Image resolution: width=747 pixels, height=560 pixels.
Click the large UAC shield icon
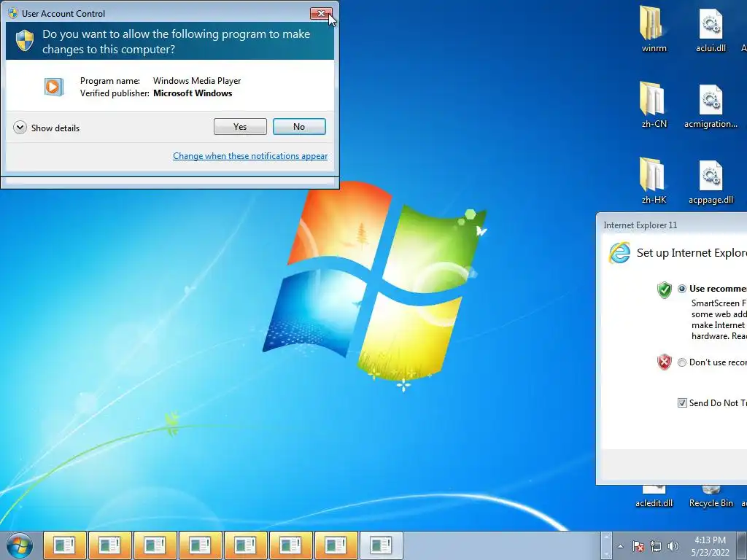point(25,41)
